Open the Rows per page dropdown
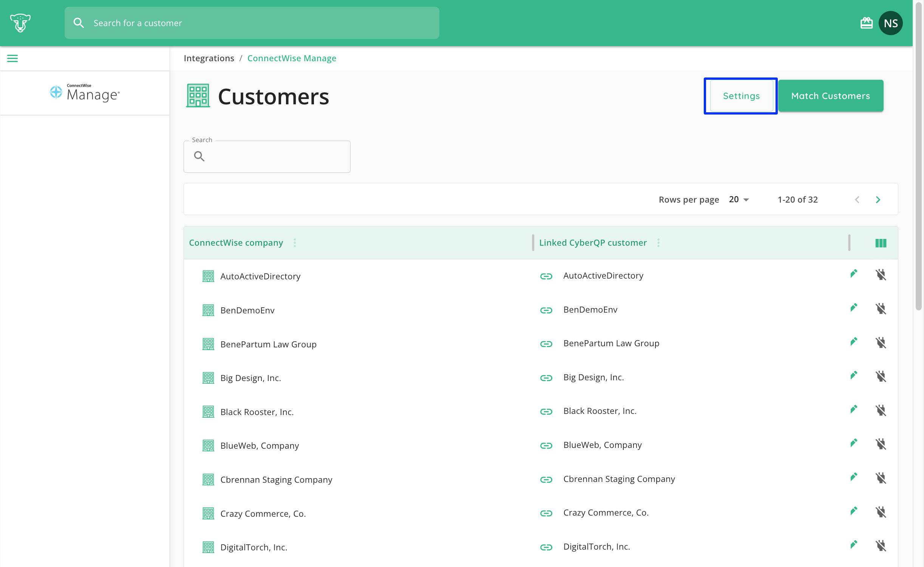This screenshot has width=924, height=567. click(739, 200)
